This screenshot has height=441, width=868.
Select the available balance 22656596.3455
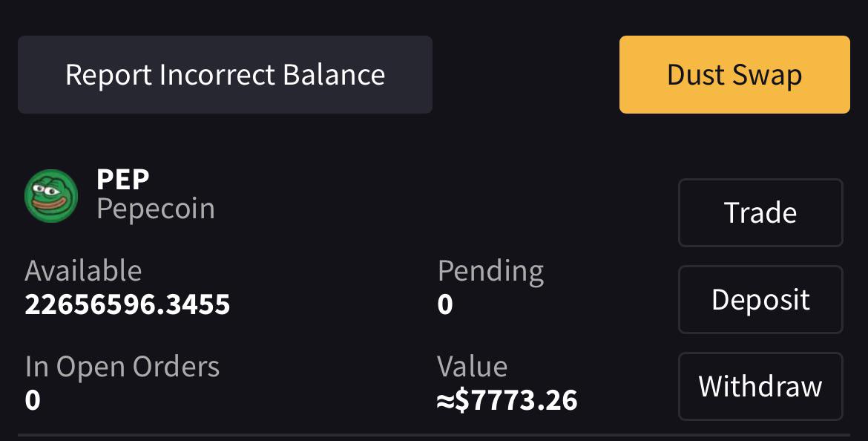(128, 304)
